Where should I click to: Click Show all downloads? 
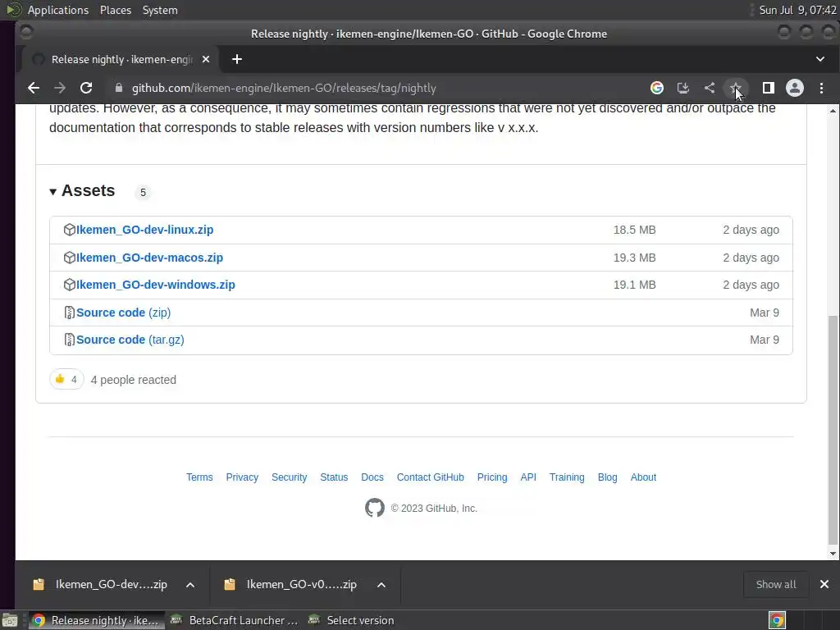pyautogui.click(x=776, y=584)
